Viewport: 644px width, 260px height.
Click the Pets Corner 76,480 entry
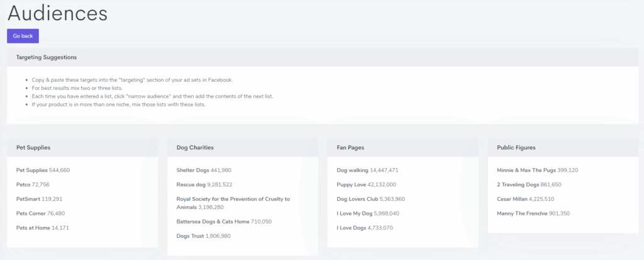point(40,213)
